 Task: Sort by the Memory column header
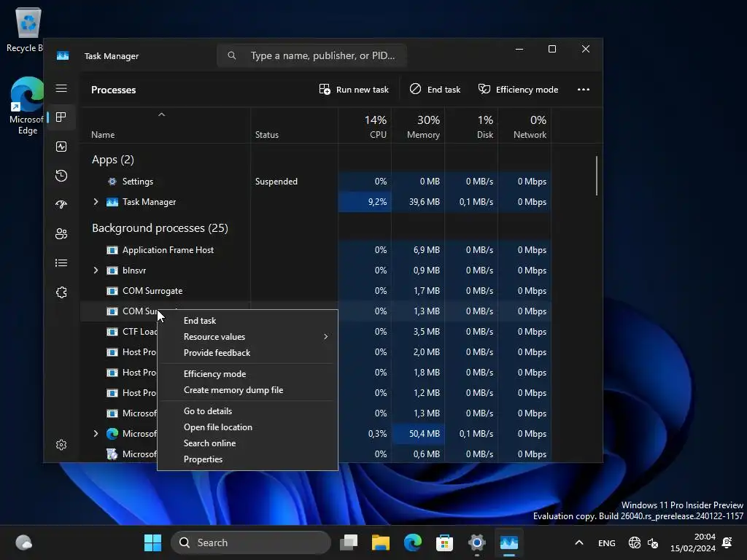click(x=418, y=125)
